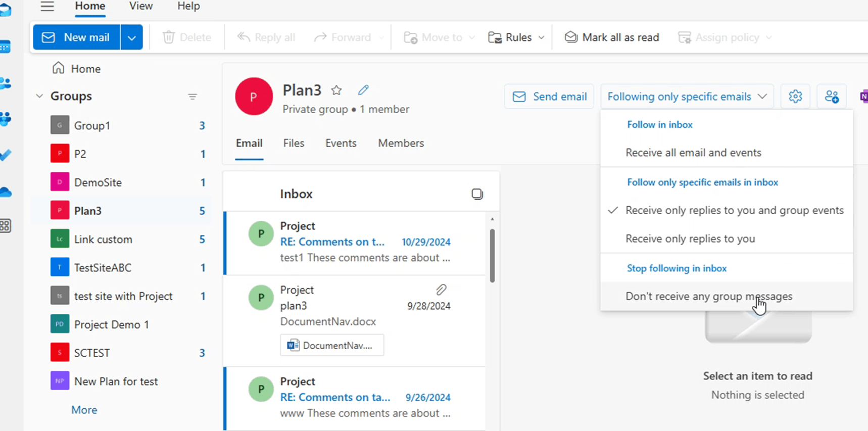Screen dimensions: 868x431
Task: Open OneDrive cloud app in left rail
Action: [x=6, y=191]
